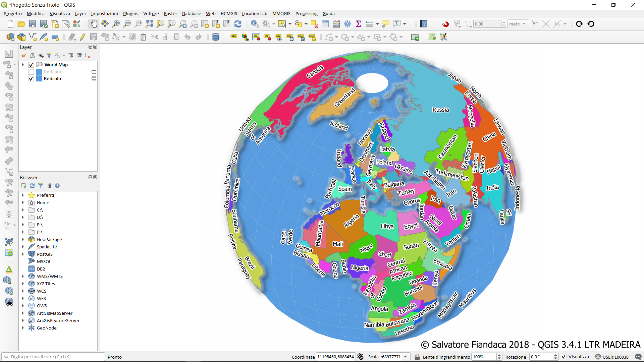The width and height of the screenshot is (644, 362).
Task: Click the Zoom In magnifier tool
Action: (116, 24)
